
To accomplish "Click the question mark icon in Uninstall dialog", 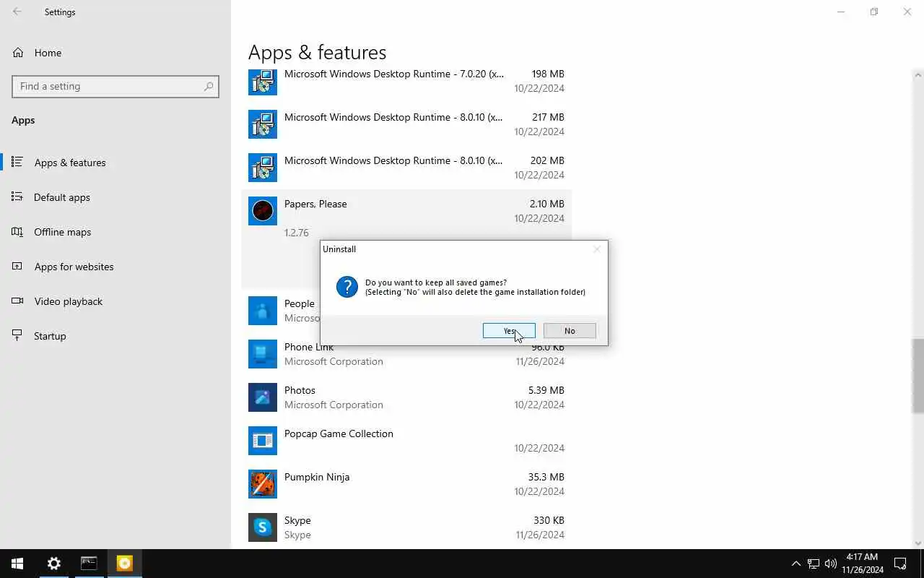I will tap(347, 287).
